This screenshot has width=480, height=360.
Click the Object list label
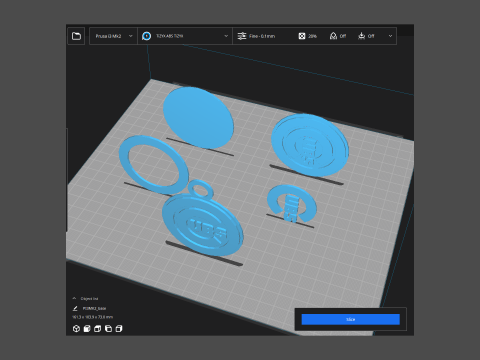[89, 299]
